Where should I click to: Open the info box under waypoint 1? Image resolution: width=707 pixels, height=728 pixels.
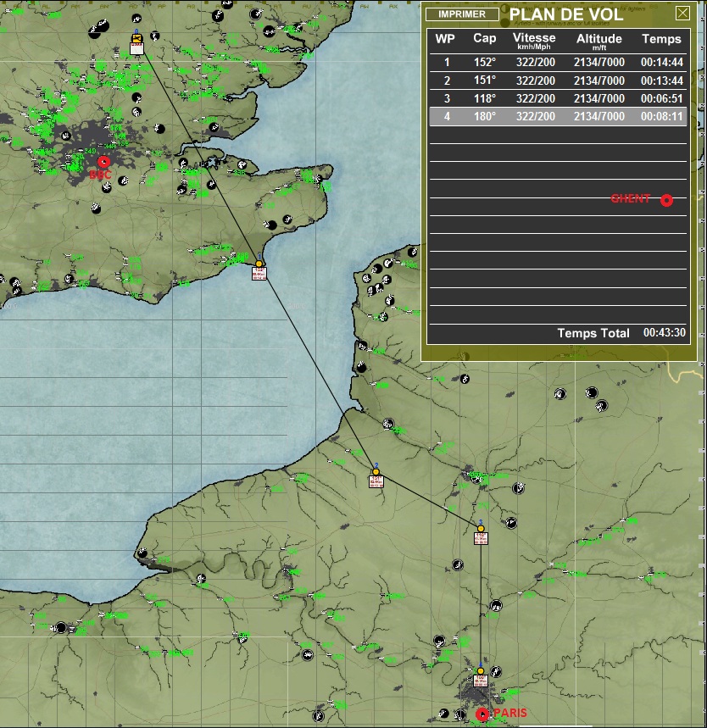pos(259,274)
